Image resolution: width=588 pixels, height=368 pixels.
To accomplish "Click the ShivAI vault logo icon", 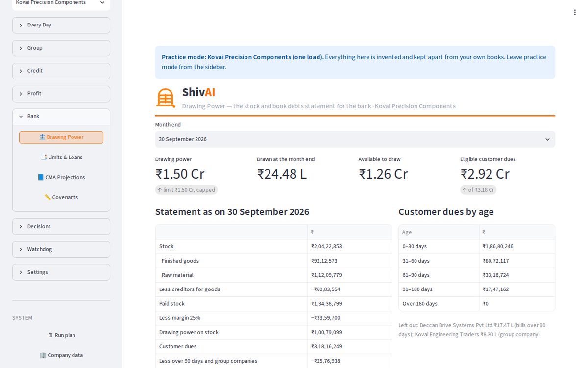I will pos(166,98).
